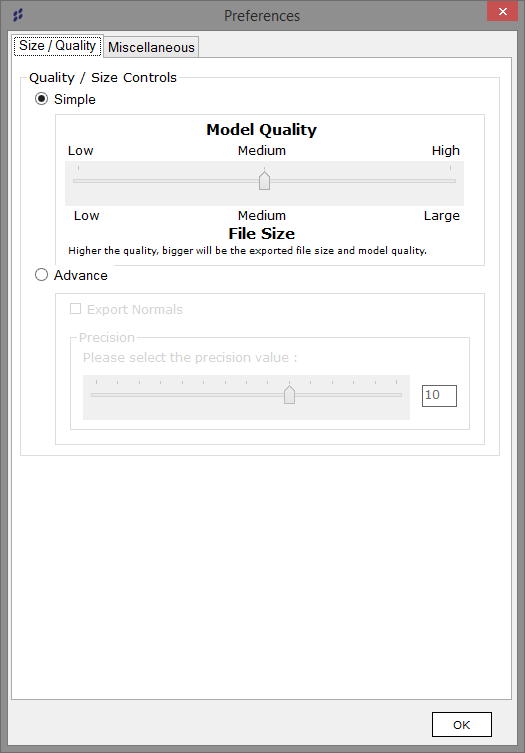Click the Model Quality slider thumb
Viewport: 525px width, 753px height.
tap(264, 181)
